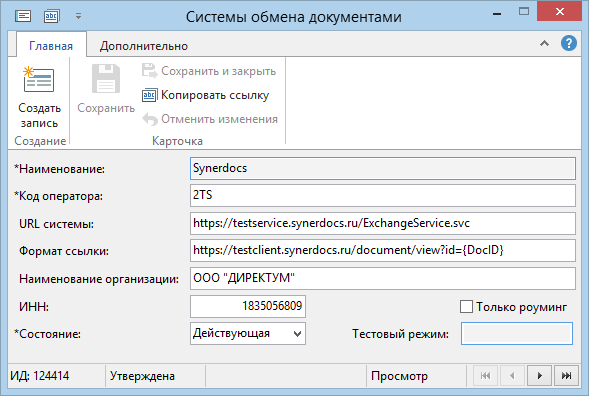Switch to the Дополнительно tab
The image size is (589, 396).
point(143,46)
